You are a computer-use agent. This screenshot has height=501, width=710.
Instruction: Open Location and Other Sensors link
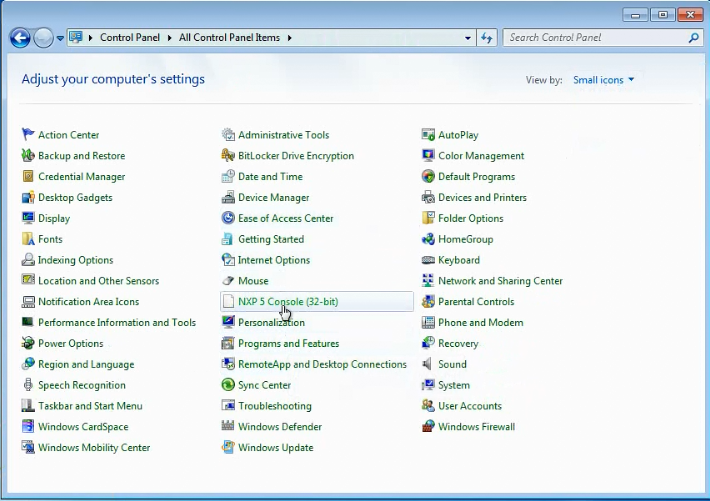[98, 280]
